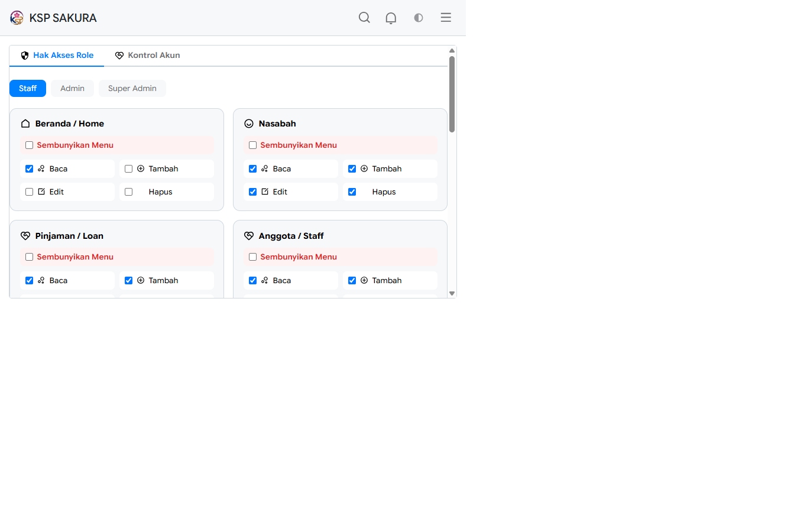Viewport: 807px width, 532px height.
Task: Enable Hapus checkbox in Beranda / Home
Action: pyautogui.click(x=128, y=192)
